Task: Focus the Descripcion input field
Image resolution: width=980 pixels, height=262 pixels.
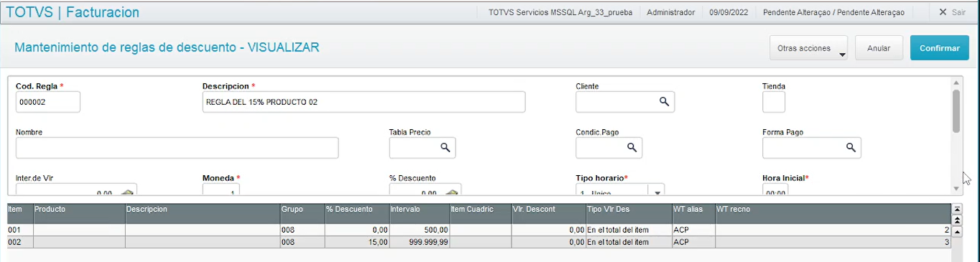Action: coord(364,102)
